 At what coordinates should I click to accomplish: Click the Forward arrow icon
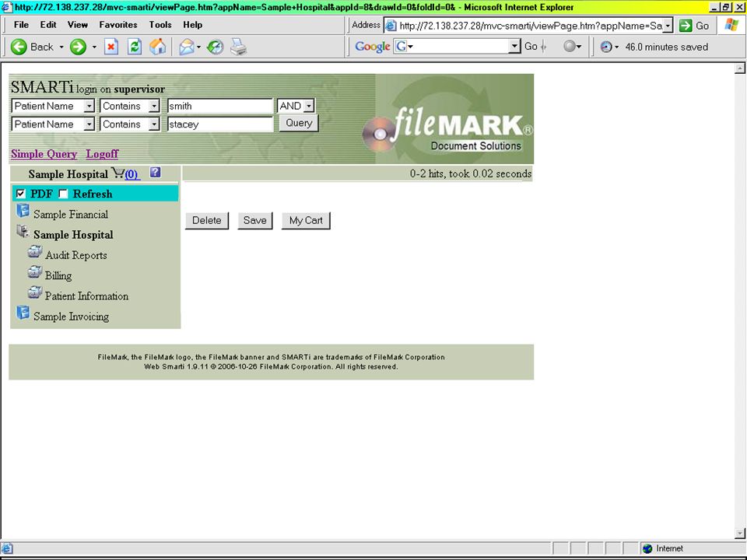(x=78, y=47)
